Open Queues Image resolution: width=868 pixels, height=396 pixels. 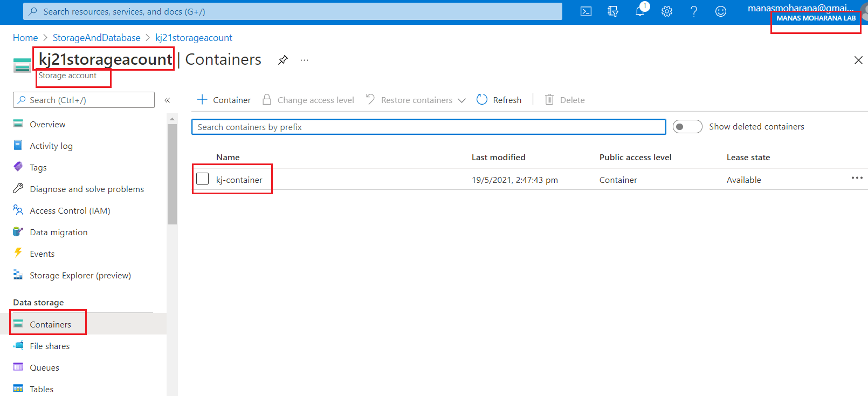tap(45, 367)
